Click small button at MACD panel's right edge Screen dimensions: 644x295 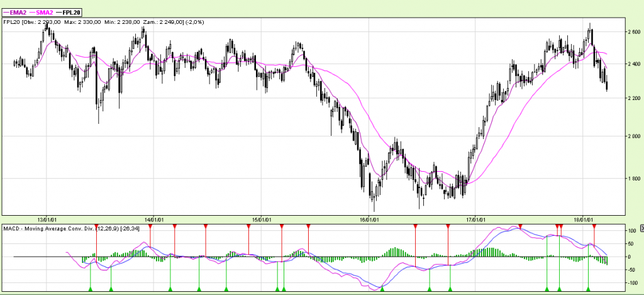coord(641,226)
